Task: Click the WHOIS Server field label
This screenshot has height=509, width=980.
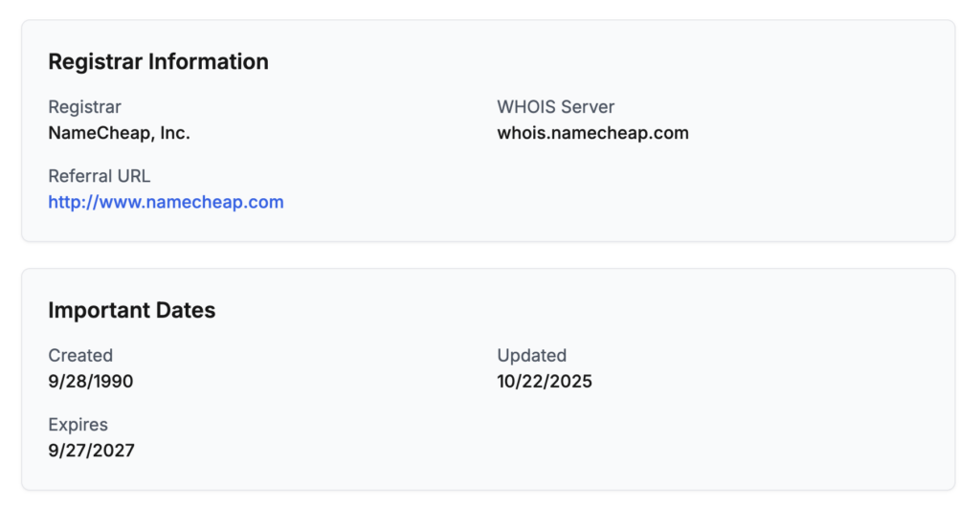Action: pos(555,107)
